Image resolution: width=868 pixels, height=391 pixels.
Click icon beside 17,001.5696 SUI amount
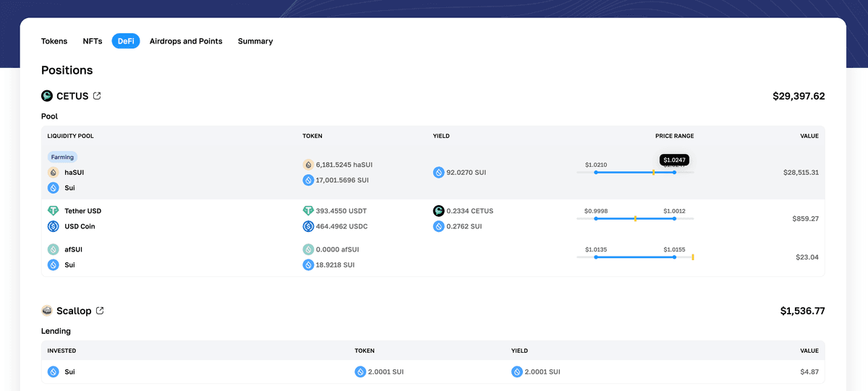[308, 180]
